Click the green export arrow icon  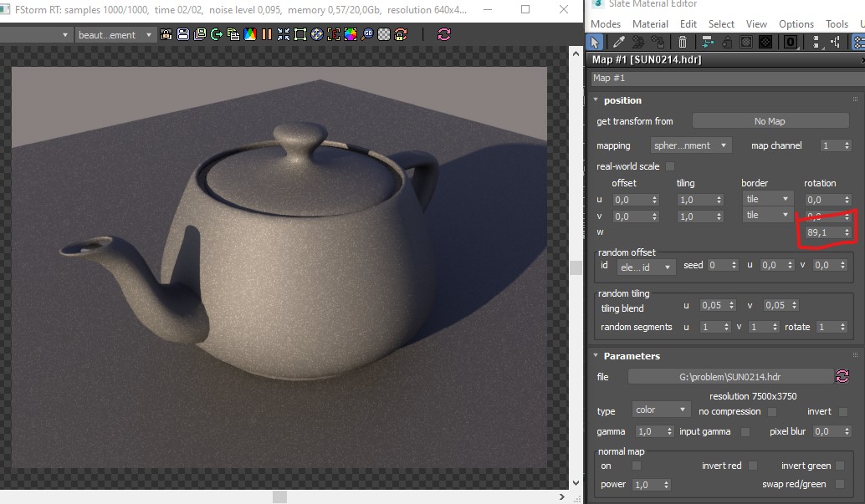click(x=217, y=35)
